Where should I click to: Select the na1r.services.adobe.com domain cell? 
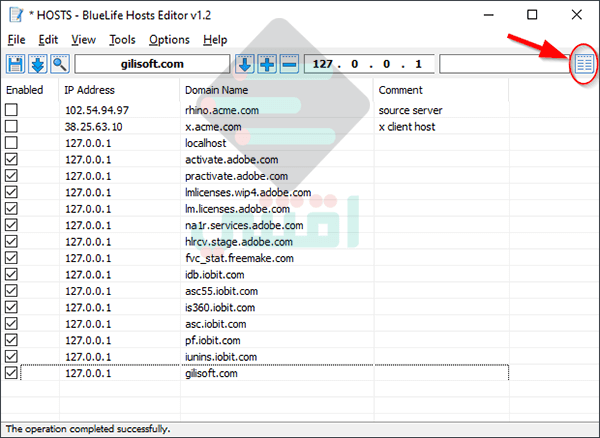point(244,225)
